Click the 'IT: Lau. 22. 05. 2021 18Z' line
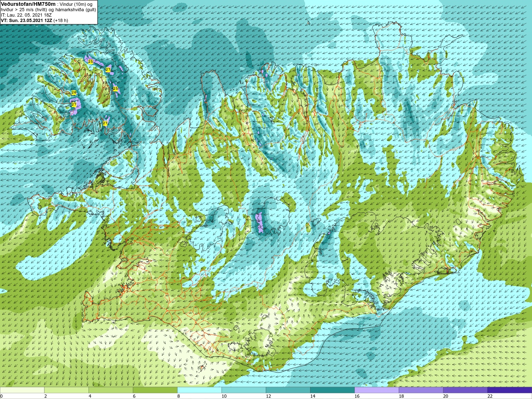Screen dimensions: 532x399 [x=26, y=15]
